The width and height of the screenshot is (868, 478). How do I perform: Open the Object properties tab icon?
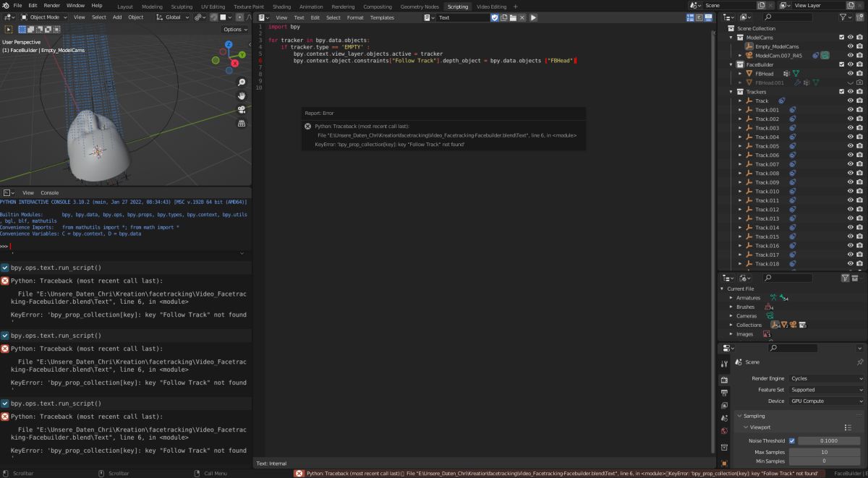(724, 463)
